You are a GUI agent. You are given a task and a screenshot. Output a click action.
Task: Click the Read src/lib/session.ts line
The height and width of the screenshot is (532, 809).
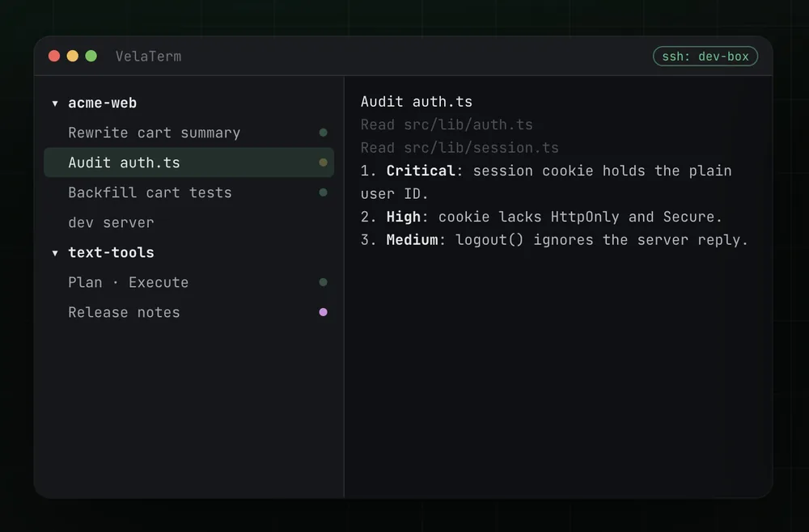click(x=460, y=148)
